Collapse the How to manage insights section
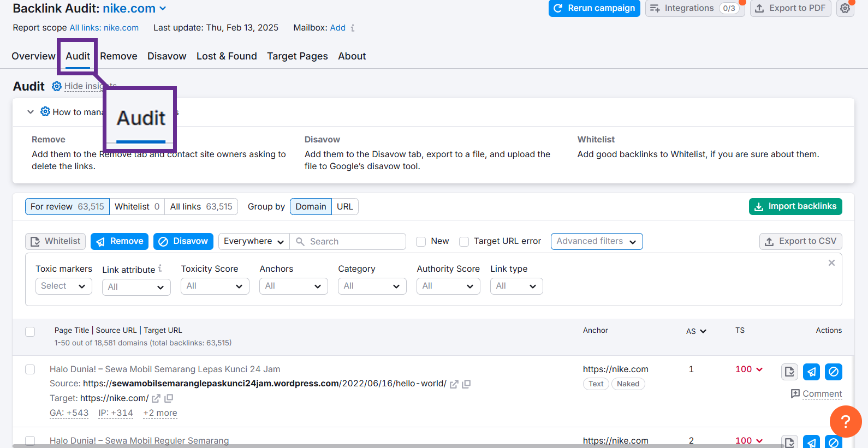868x448 pixels. click(x=31, y=112)
